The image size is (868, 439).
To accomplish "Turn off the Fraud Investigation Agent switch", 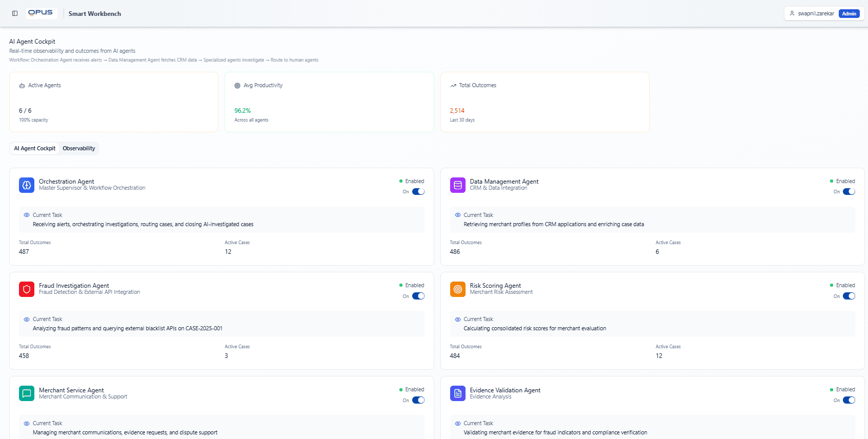I will [418, 296].
